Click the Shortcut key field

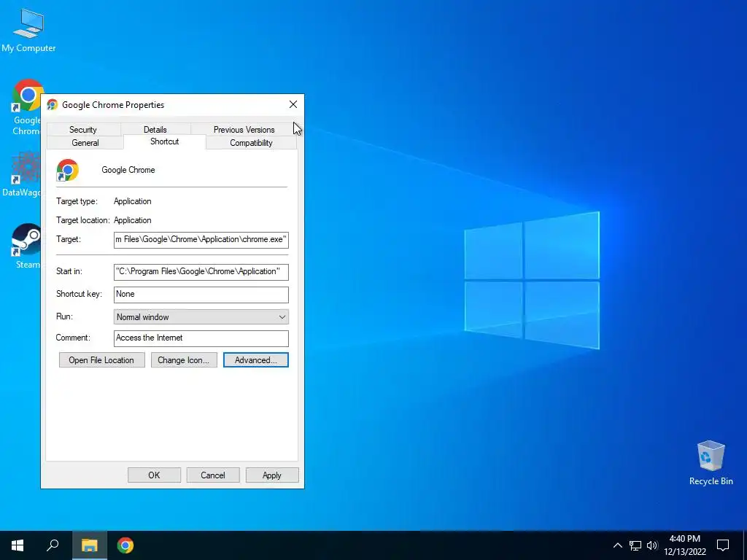coord(201,295)
